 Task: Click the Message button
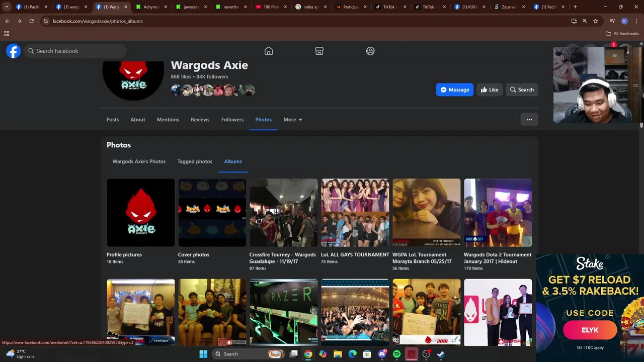[x=455, y=89]
